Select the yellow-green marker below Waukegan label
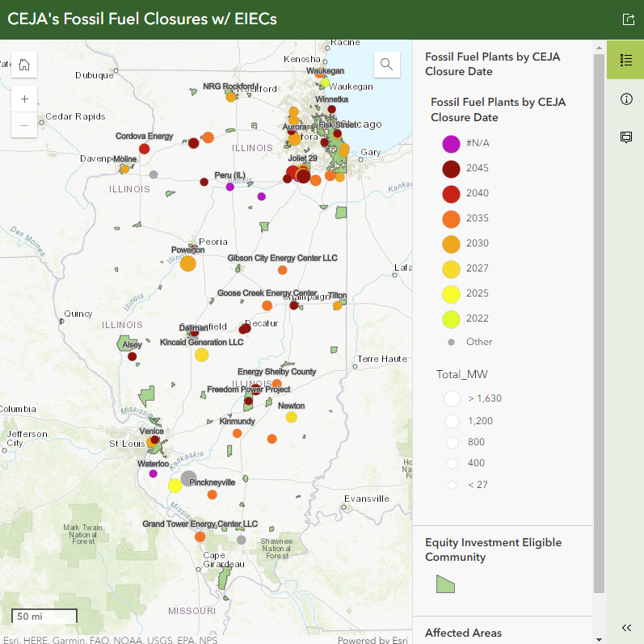The height and width of the screenshot is (644, 644). pos(325,82)
